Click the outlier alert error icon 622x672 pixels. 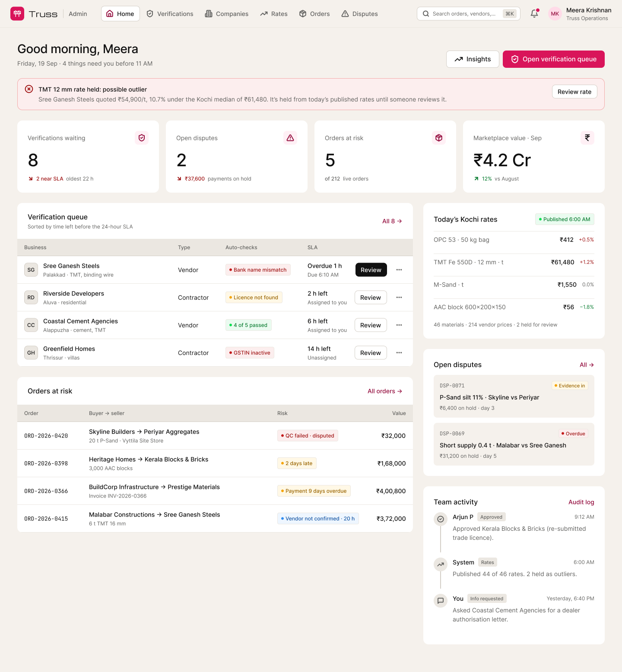29,89
